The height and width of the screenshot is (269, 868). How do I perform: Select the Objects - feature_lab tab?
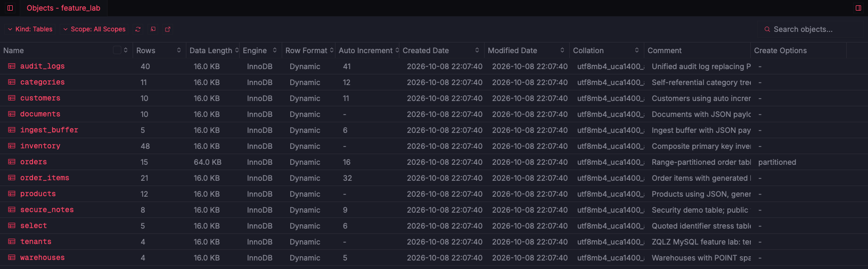pyautogui.click(x=63, y=8)
